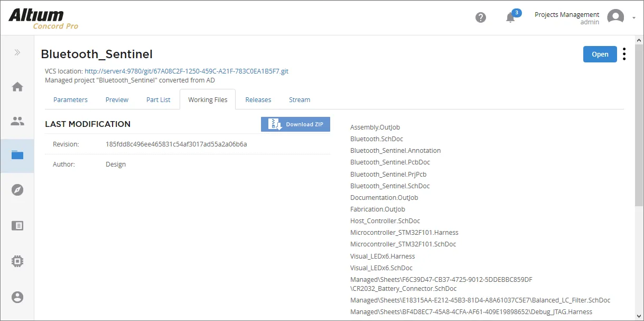This screenshot has height=321, width=644.
Task: Click Documentation.OutJob file name
Action: (384, 198)
